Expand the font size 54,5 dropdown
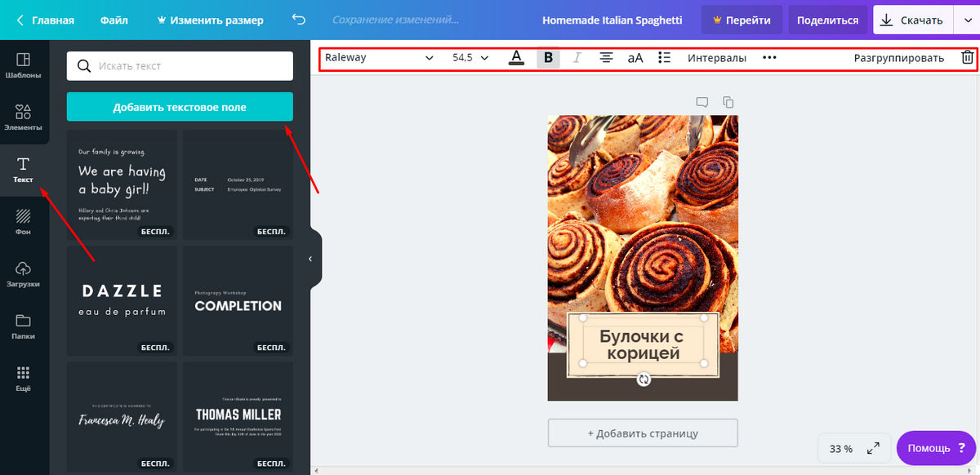 [470, 58]
